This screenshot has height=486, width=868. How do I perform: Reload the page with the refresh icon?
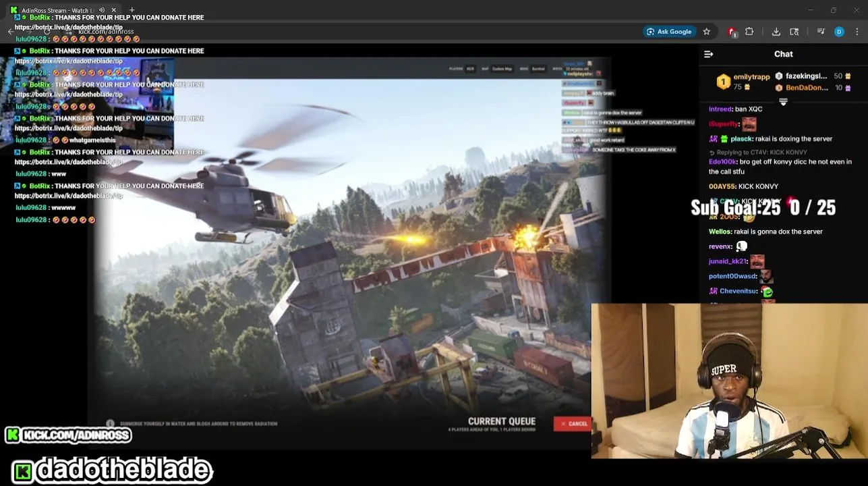[x=47, y=32]
